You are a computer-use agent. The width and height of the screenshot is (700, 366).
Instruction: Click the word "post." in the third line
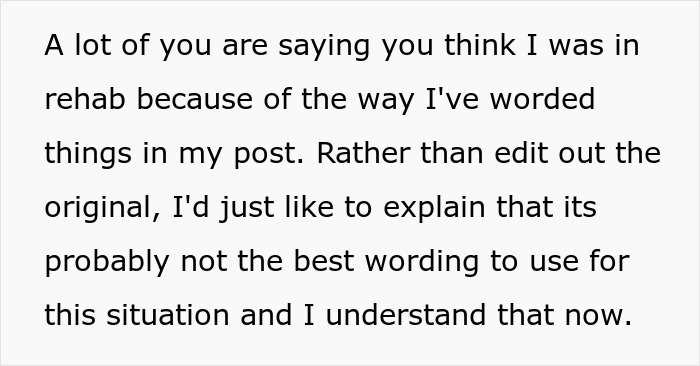coord(269,155)
